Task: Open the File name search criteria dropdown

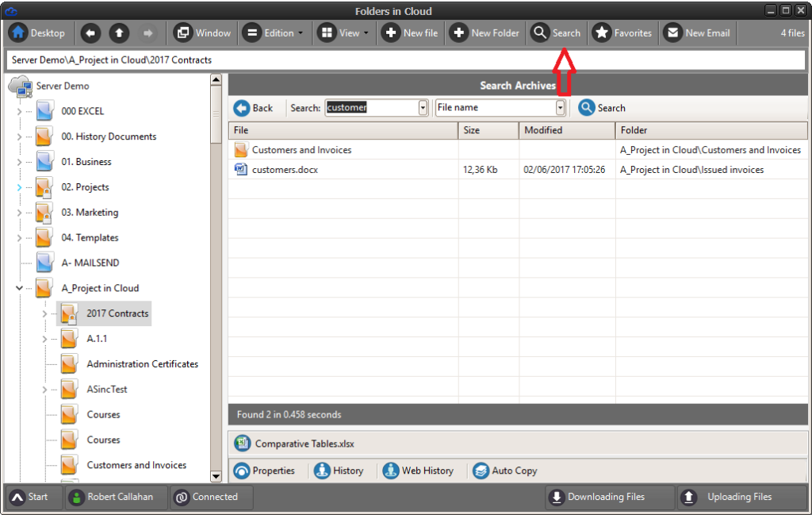Action: [x=561, y=107]
